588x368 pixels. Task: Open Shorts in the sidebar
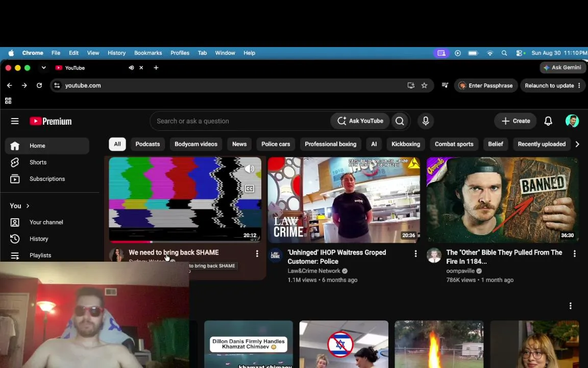click(47, 162)
